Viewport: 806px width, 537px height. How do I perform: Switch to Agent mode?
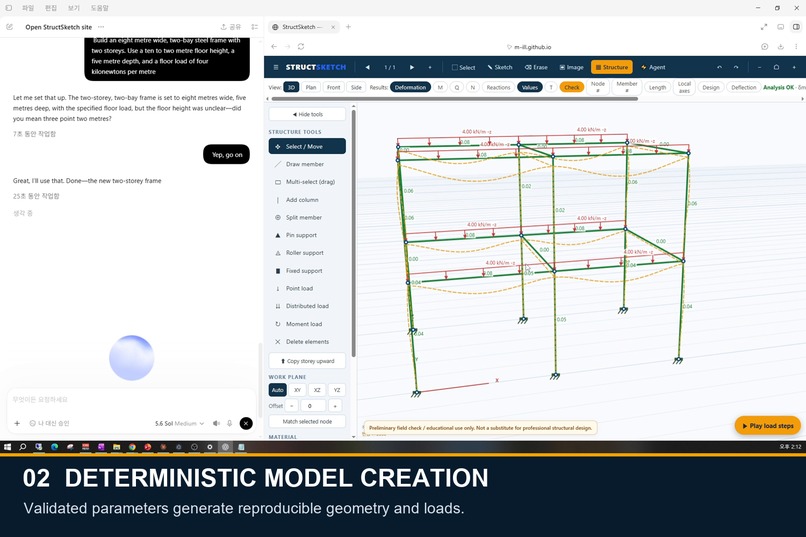(653, 67)
